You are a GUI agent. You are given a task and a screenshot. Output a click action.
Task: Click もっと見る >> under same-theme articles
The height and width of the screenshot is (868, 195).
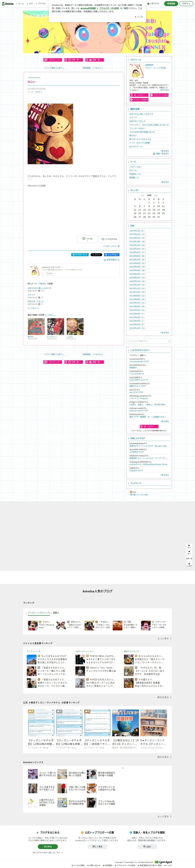point(33,308)
